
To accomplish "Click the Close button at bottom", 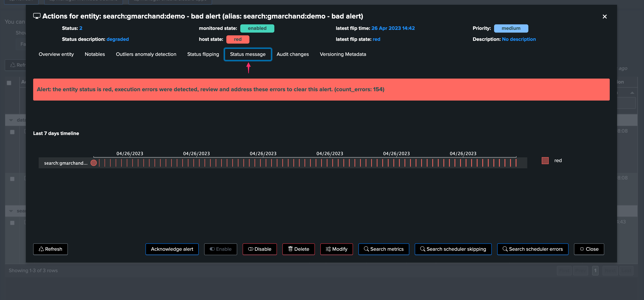I will 589,249.
